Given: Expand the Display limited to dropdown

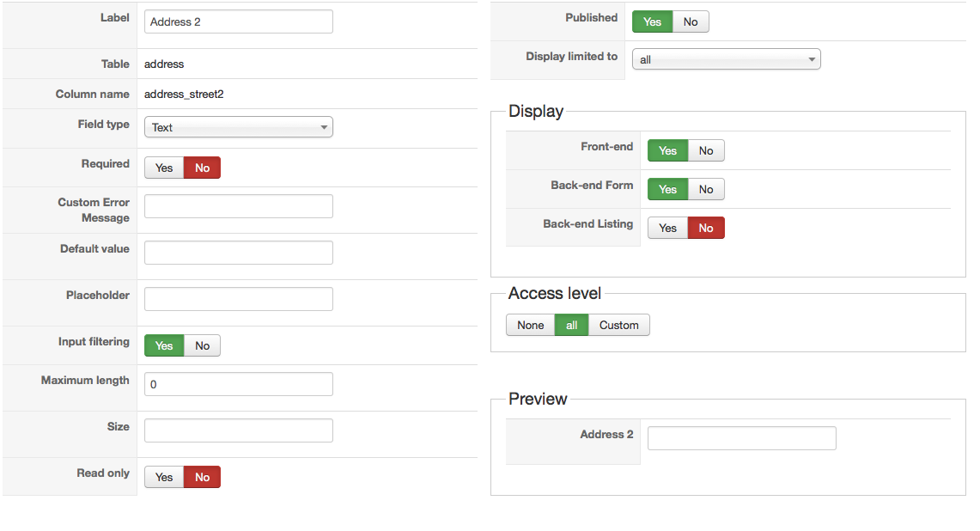Looking at the screenshot, I should point(726,59).
